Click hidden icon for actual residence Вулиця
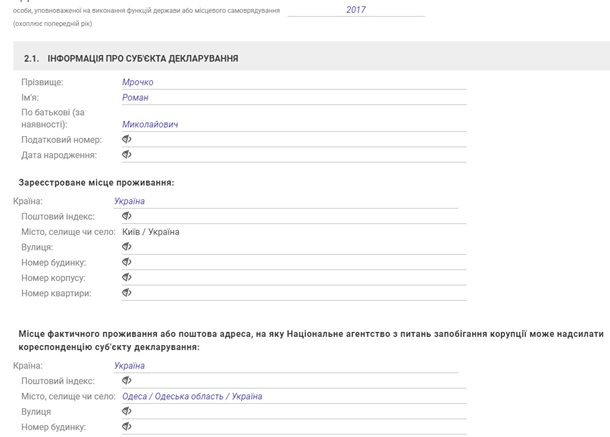 (x=127, y=411)
